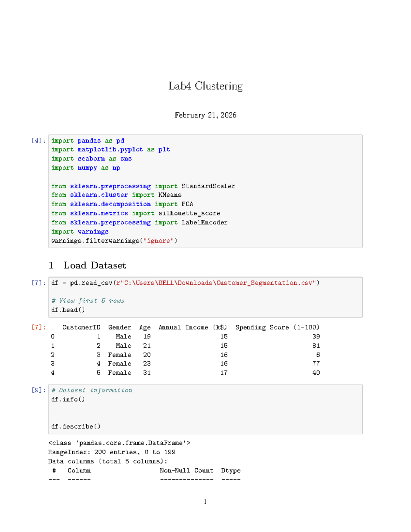Click Spending Score value '81'
Image resolution: width=411 pixels, height=532 pixels.
coord(316,346)
